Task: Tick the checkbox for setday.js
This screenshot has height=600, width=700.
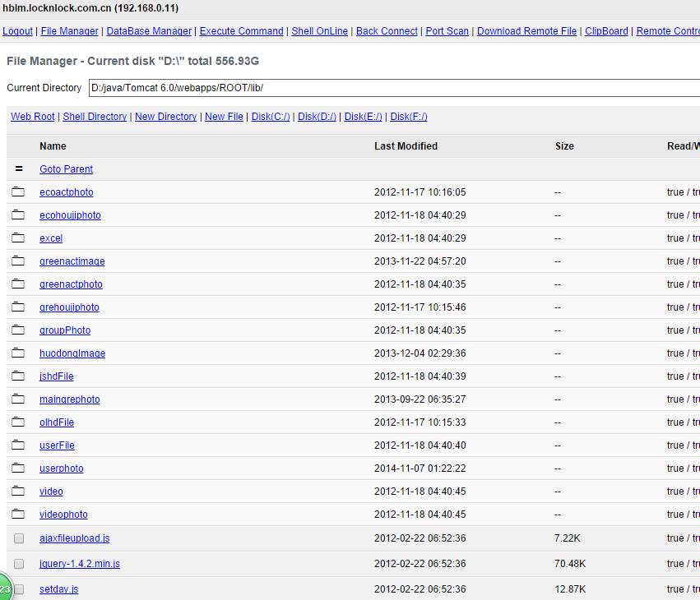Action: point(19,589)
